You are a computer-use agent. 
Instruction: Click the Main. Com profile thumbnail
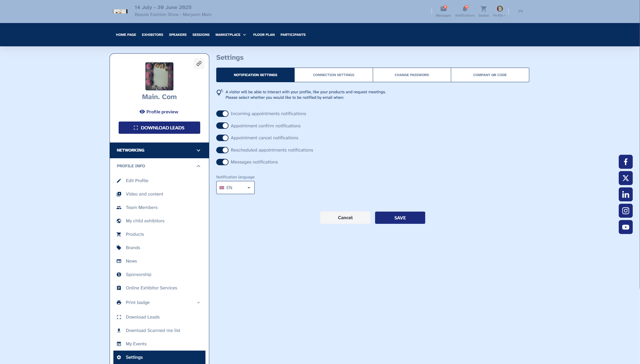tap(159, 76)
